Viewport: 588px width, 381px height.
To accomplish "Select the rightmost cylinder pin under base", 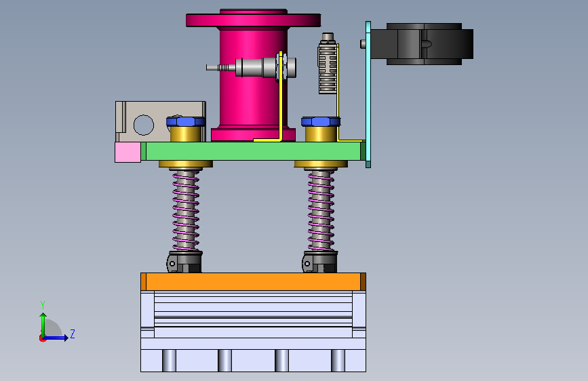I will tap(338, 361).
